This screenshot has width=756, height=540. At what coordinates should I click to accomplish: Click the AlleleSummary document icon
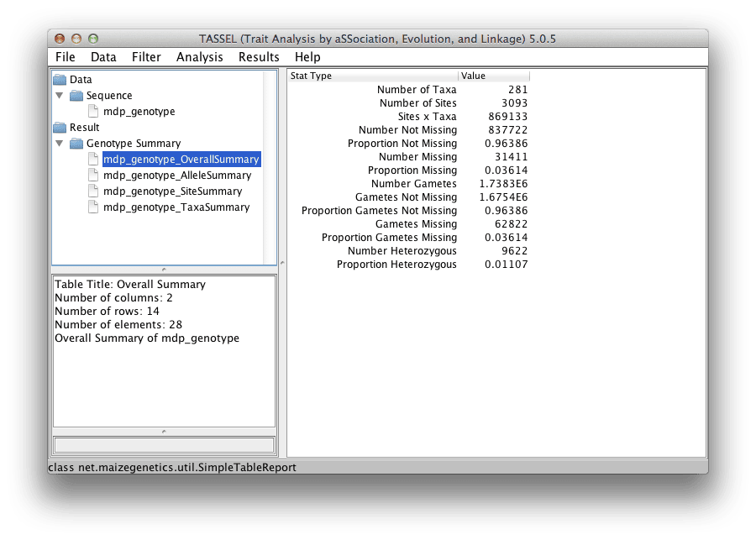tap(93, 175)
